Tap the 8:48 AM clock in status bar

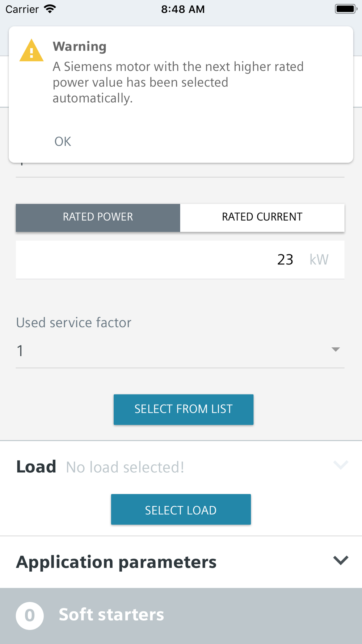pos(183,9)
